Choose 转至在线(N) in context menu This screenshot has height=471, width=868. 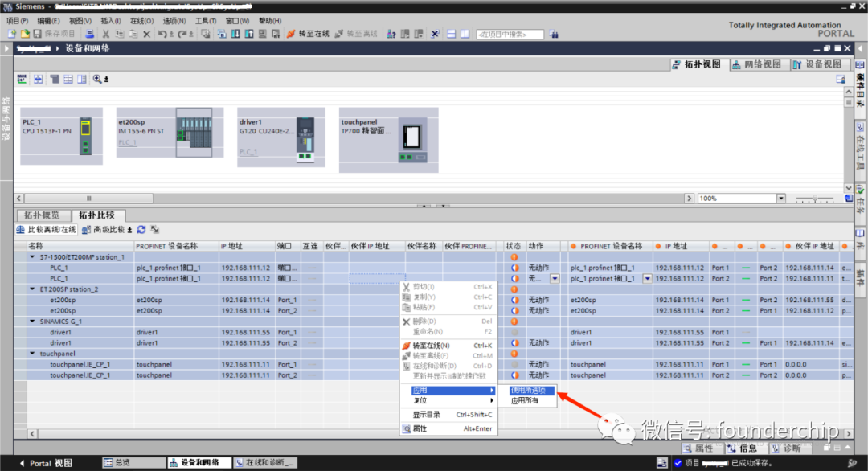(x=448, y=346)
